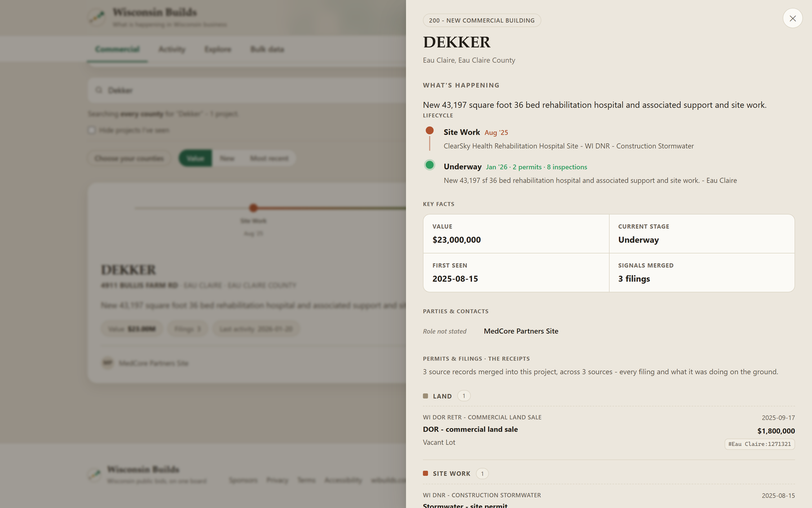Click the Underway current stage value
The width and height of the screenshot is (812, 508).
(638, 240)
